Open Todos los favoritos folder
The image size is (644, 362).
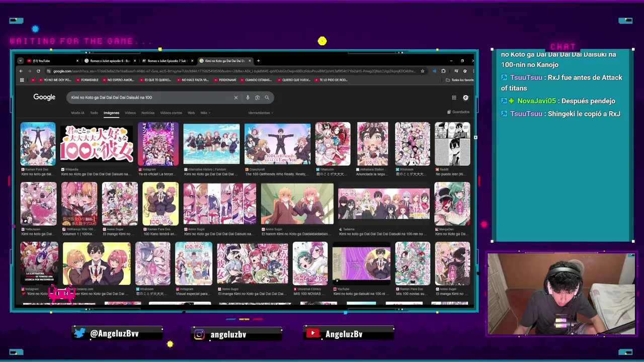pyautogui.click(x=460, y=80)
